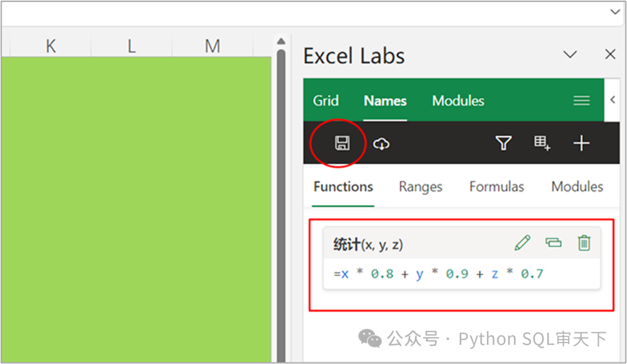This screenshot has height=364, width=627.
Task: Select column L header
Action: pyautogui.click(x=132, y=46)
